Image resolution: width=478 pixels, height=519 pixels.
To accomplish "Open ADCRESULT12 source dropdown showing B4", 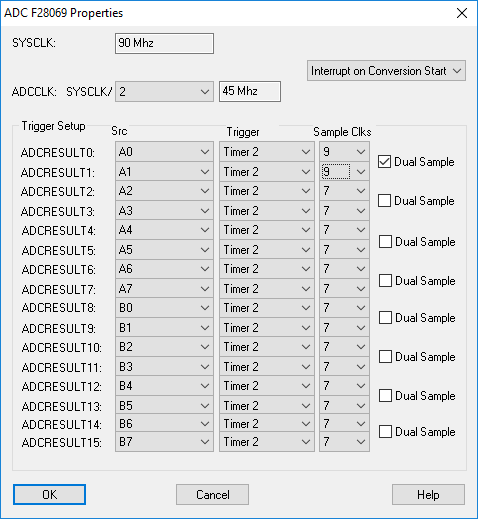I will pyautogui.click(x=164, y=386).
